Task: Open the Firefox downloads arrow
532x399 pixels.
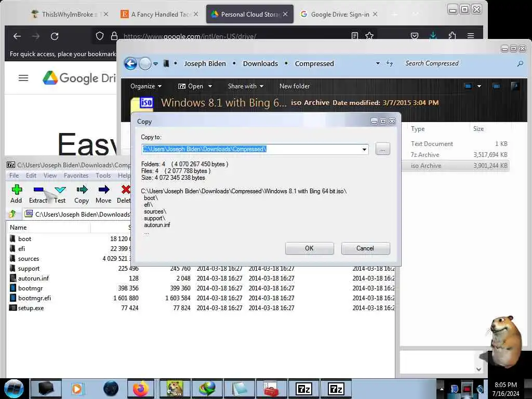Action: tap(433, 36)
